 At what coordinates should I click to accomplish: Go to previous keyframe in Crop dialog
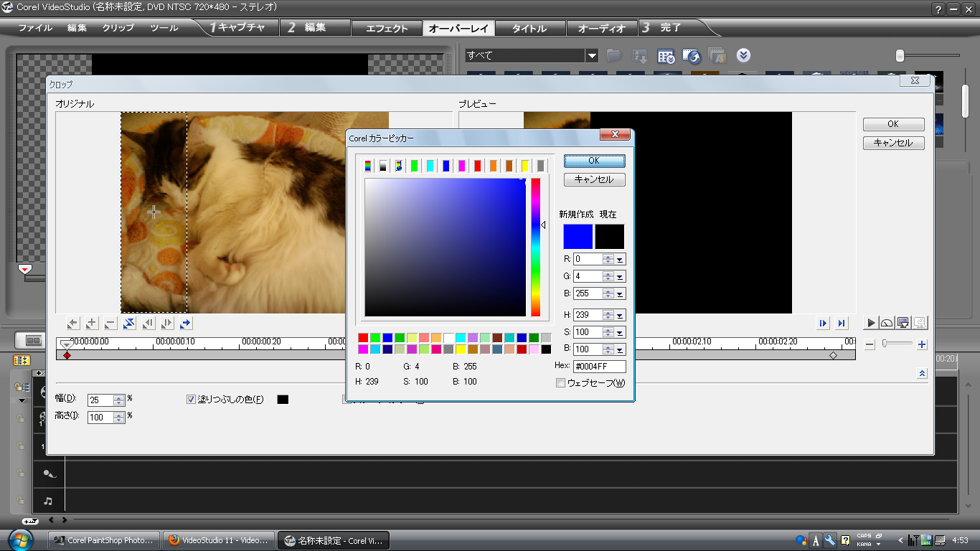tap(72, 324)
